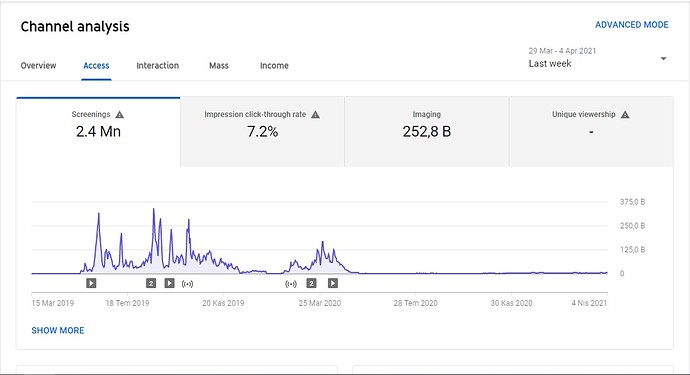Screen dimensions: 690x375
Task: Click the '252,8 B' imaging value
Action: tap(426, 132)
